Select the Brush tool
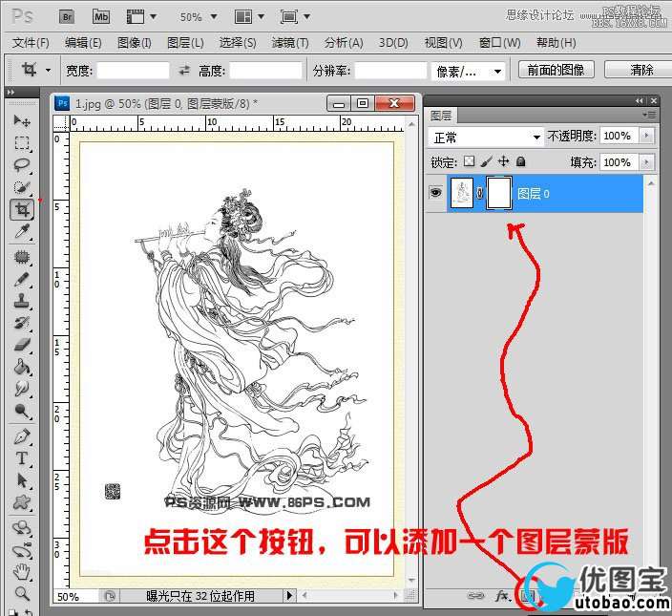The image size is (672, 616). (22, 280)
